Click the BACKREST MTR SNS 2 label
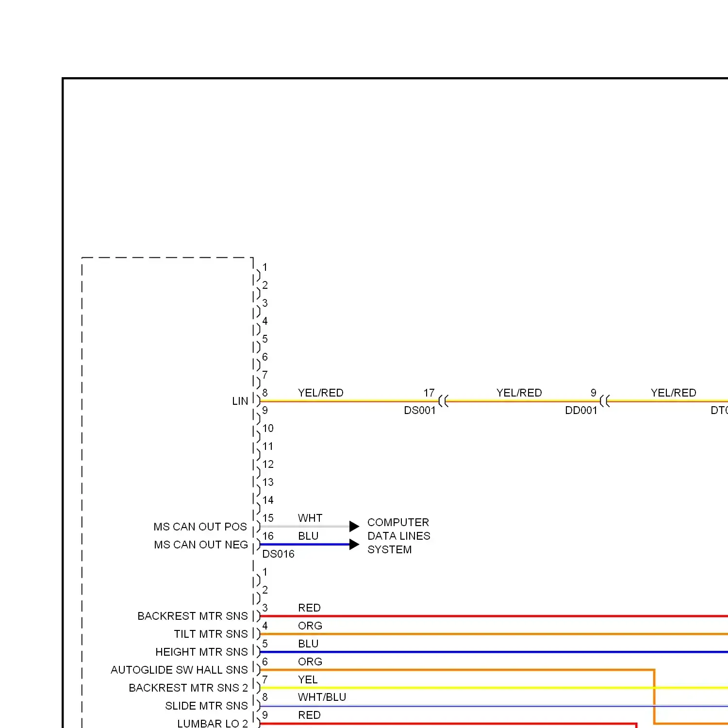 point(188,688)
